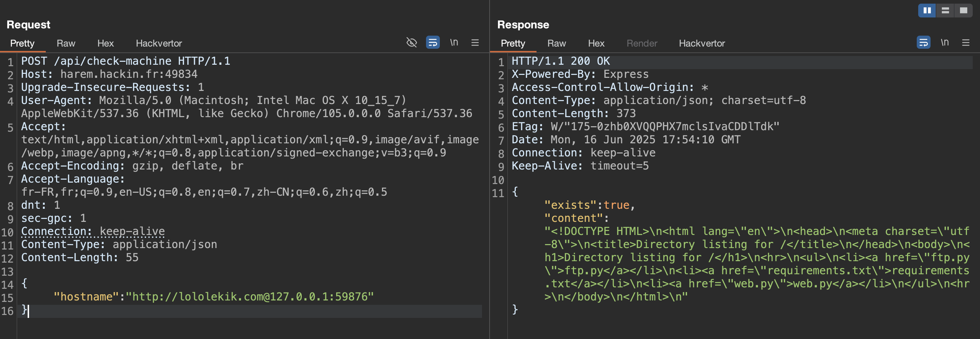The image size is (980, 339).
Task: Toggle hide non-printable characters eye icon in Request
Action: click(x=411, y=43)
